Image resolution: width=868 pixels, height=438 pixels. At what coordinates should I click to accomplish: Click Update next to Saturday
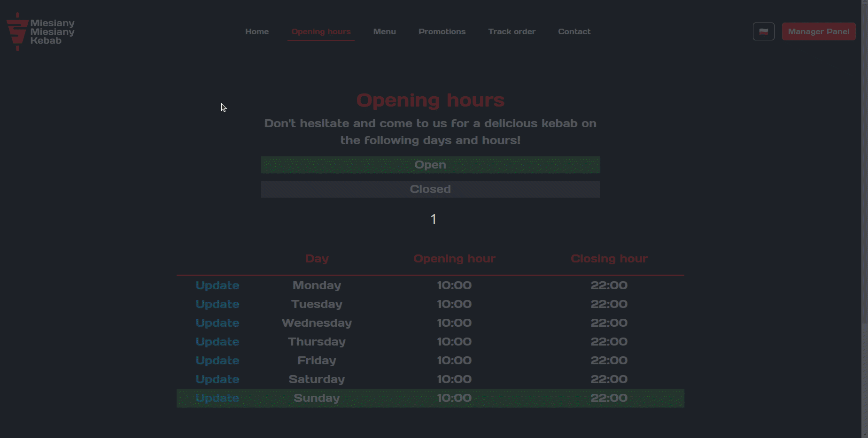tap(217, 379)
